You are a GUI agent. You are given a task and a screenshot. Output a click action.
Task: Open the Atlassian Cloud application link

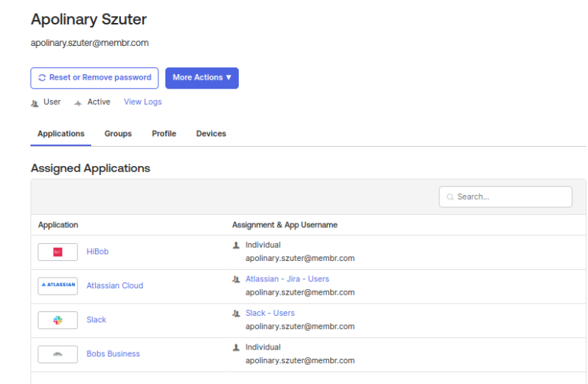[115, 285]
